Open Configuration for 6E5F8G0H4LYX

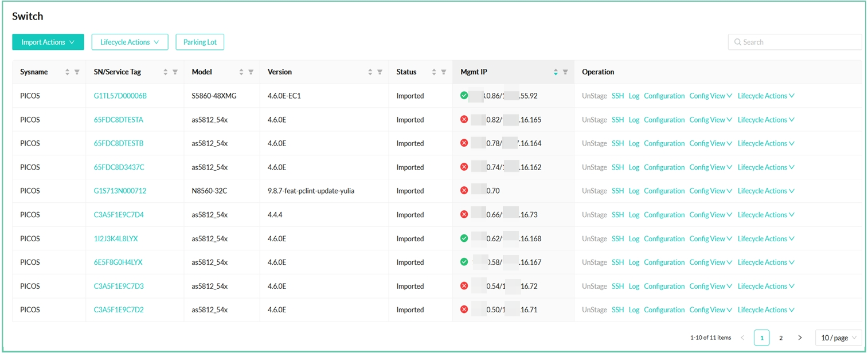(x=664, y=262)
